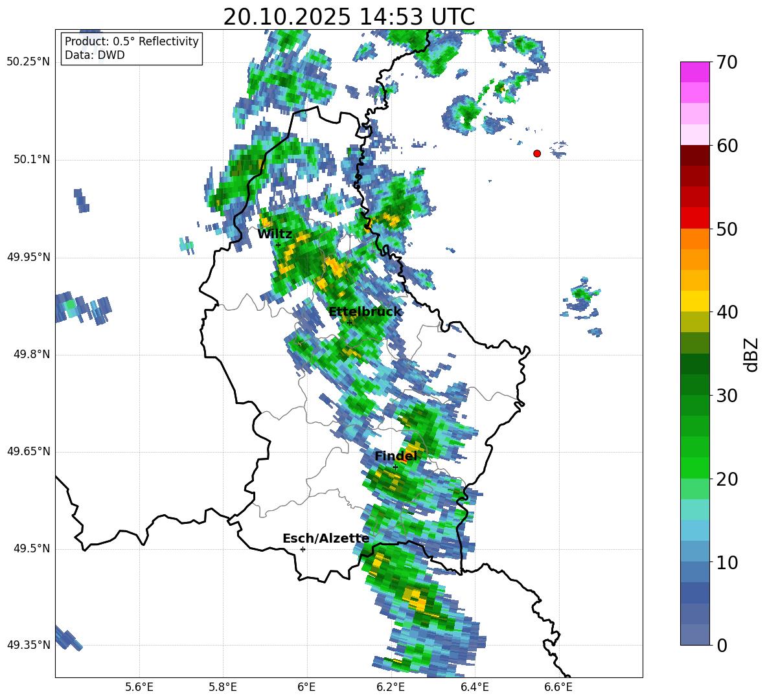Click the Ettelbruck city label

365,312
